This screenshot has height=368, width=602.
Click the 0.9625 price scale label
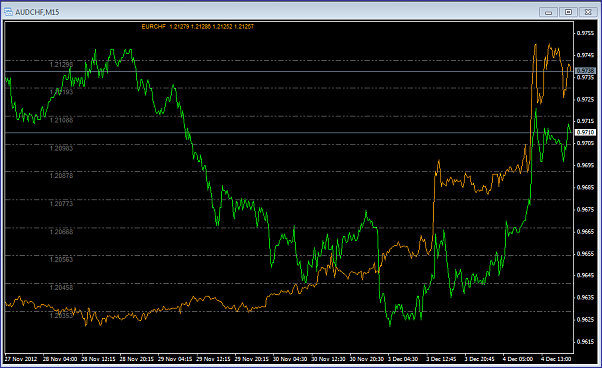[x=585, y=319]
